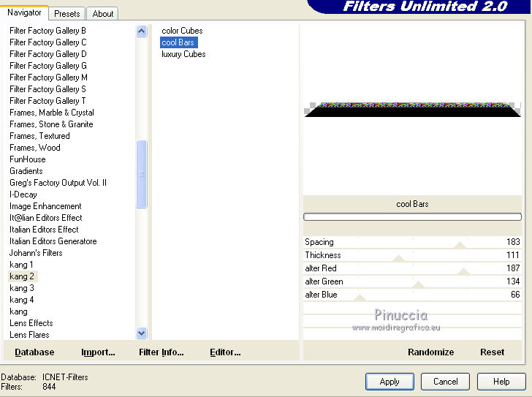This screenshot has width=532, height=397.
Task: Choose Frames, Wood category
Action: click(x=35, y=148)
